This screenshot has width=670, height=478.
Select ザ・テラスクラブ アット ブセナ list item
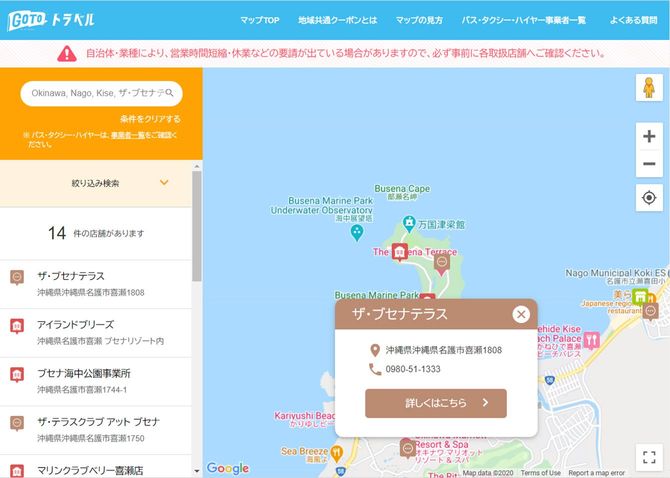point(96,430)
